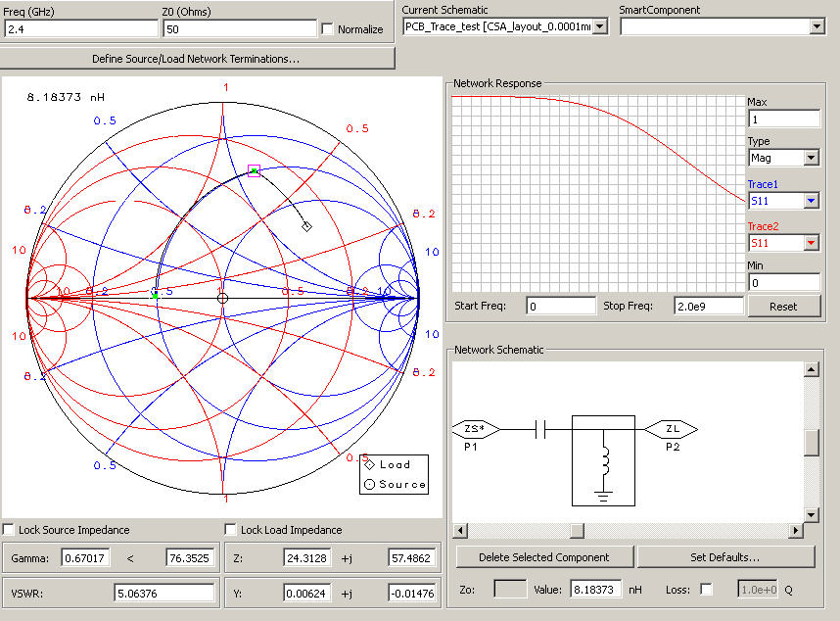
Task: Expand the SmartComponent dropdown
Action: tap(817, 26)
